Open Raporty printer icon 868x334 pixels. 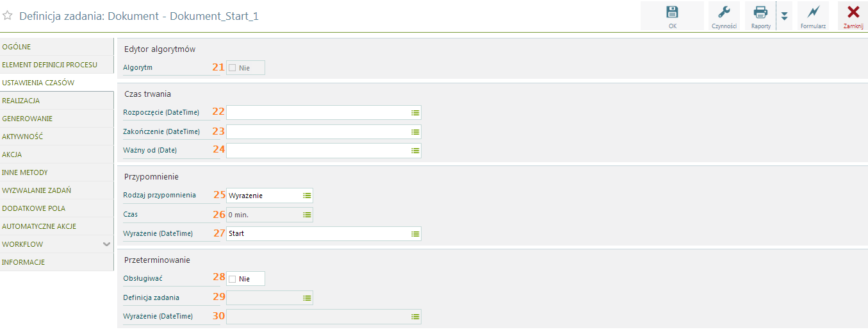[x=760, y=12]
